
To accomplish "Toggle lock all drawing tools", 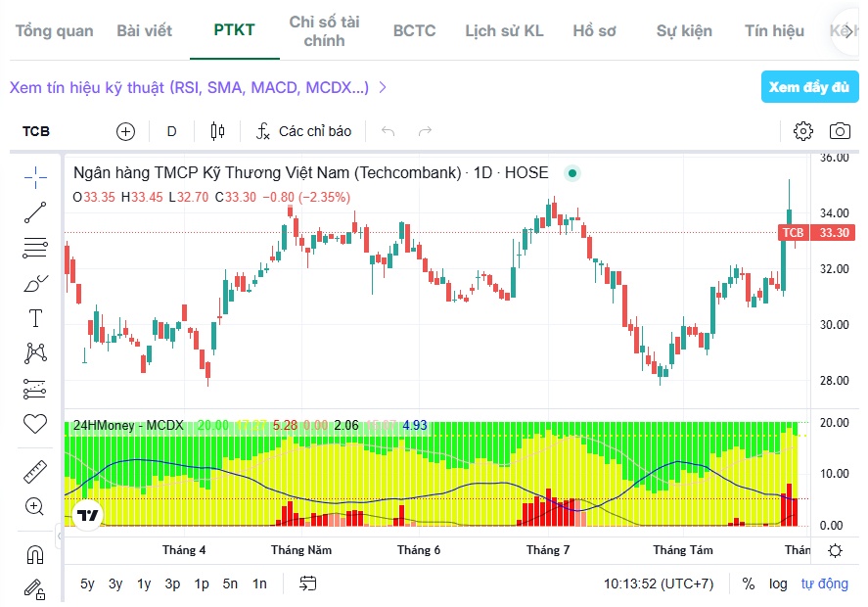I will click(x=34, y=589).
